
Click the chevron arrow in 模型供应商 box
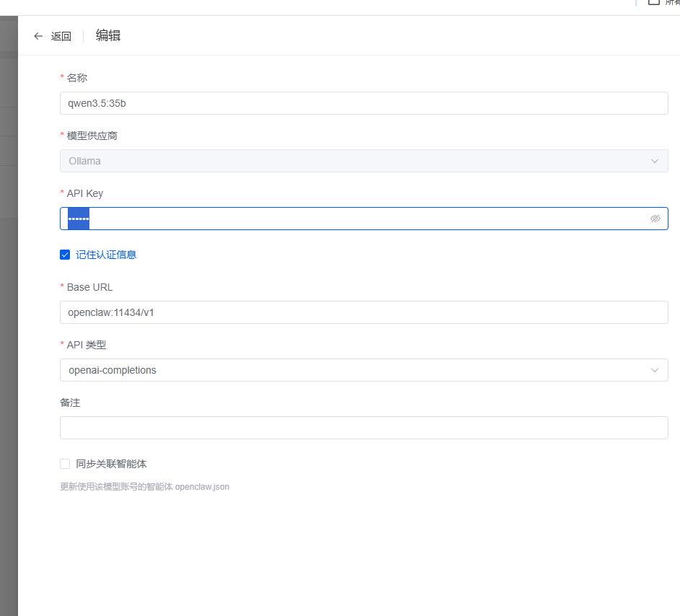click(655, 161)
